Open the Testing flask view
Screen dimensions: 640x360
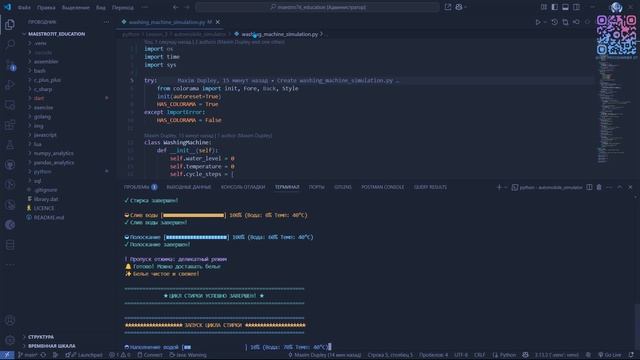click(10, 145)
